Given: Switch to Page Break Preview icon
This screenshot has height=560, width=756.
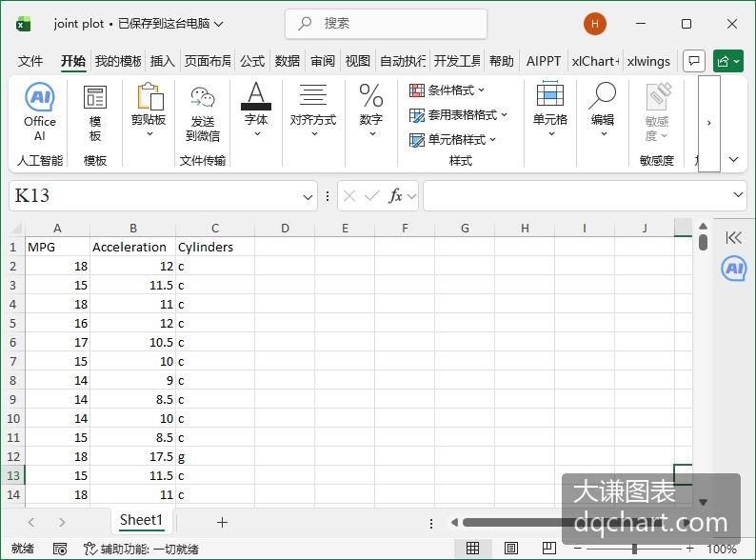Looking at the screenshot, I should click(548, 548).
